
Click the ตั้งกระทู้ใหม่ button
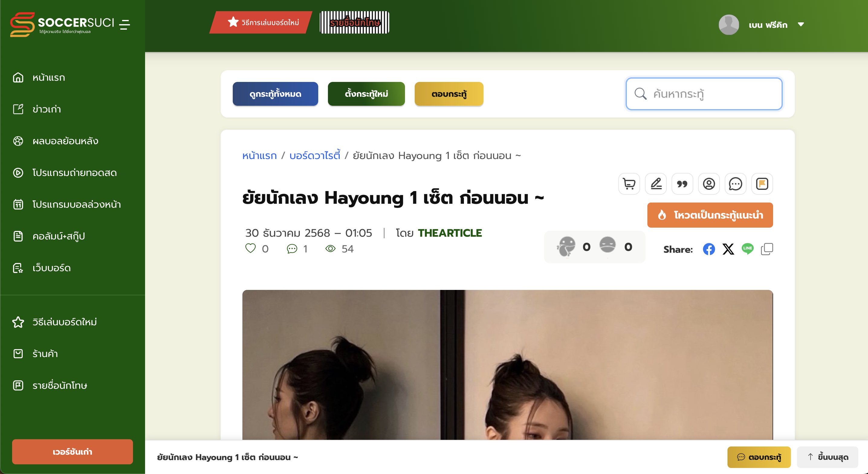click(366, 94)
